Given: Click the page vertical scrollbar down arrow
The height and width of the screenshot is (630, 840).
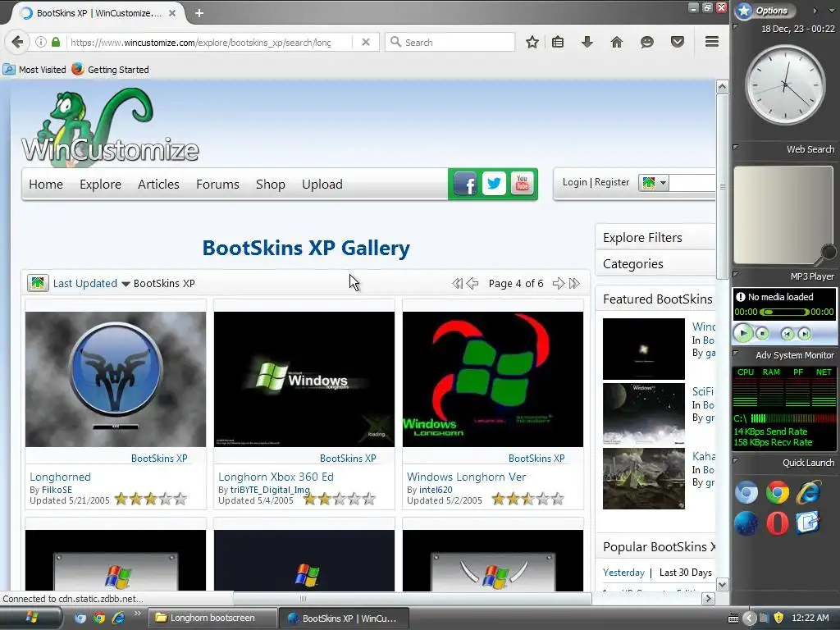Looking at the screenshot, I should click(x=722, y=584).
